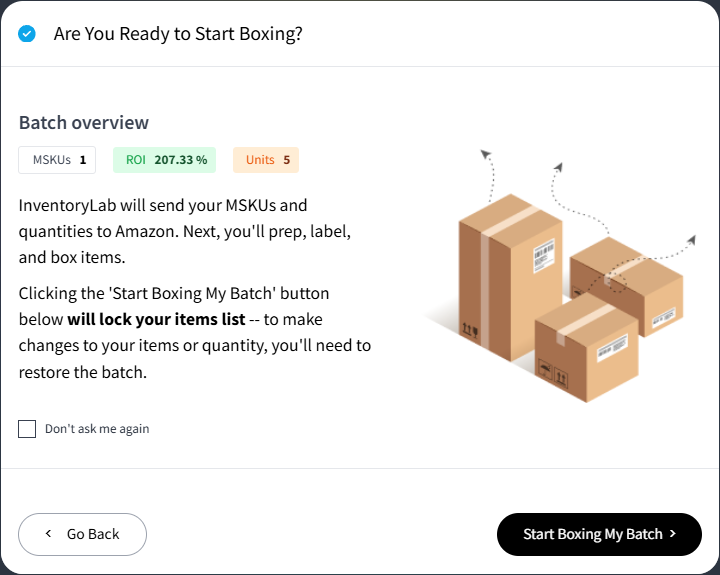Click the Go Back button
The height and width of the screenshot is (575, 720).
[83, 534]
